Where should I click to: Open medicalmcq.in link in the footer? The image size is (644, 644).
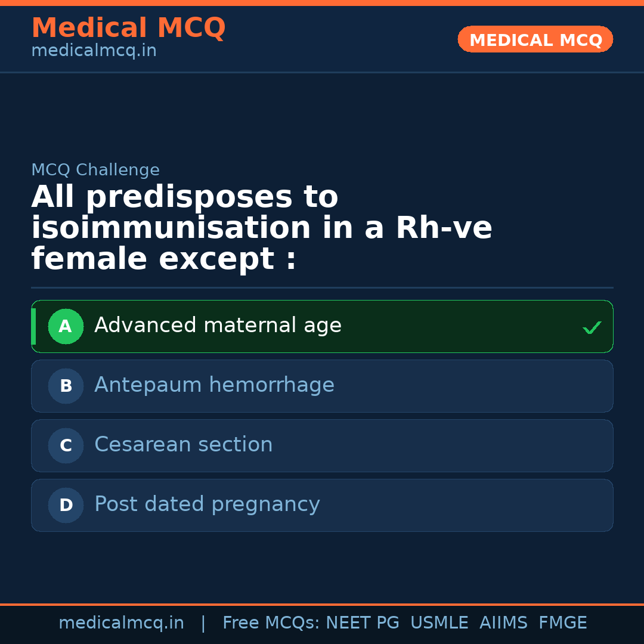[x=121, y=623]
